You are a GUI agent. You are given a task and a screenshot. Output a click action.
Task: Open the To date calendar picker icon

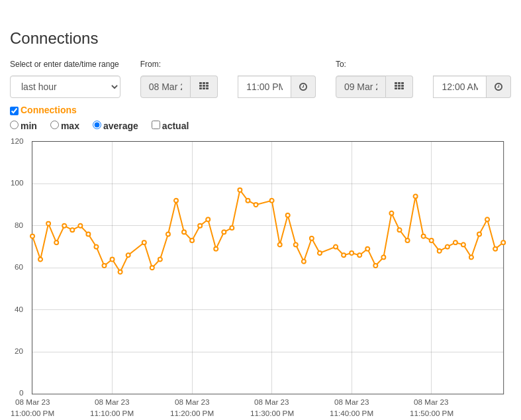point(399,87)
